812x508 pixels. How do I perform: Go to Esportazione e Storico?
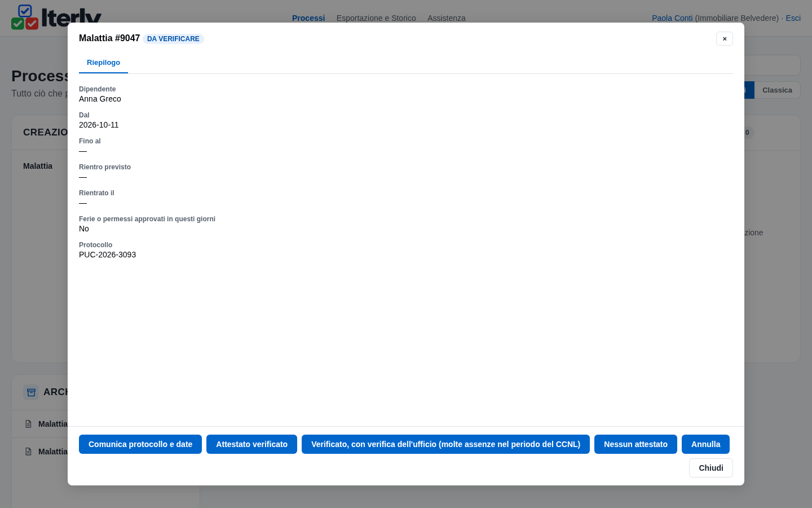376,18
